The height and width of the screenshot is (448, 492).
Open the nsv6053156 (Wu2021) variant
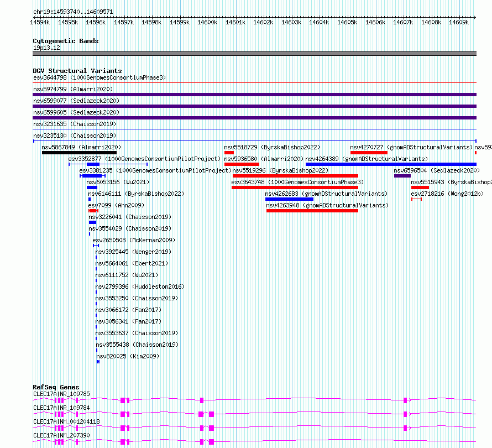point(118,182)
